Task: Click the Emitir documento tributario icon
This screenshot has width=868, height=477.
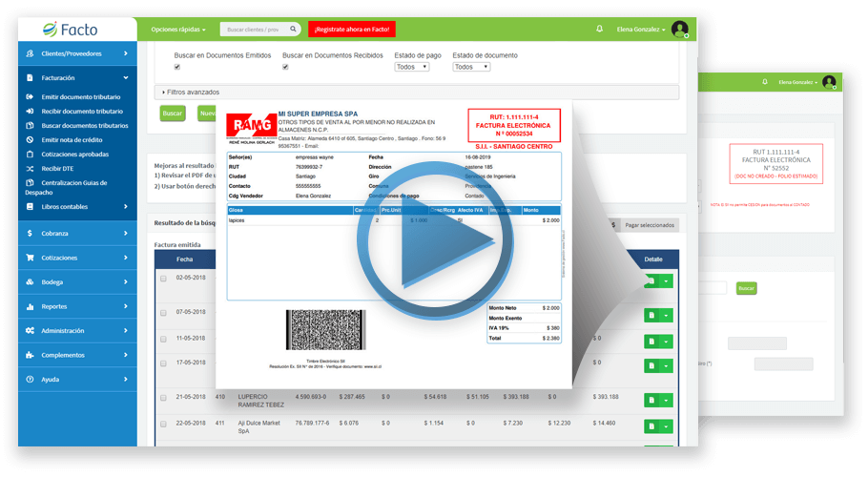Action: [32, 97]
